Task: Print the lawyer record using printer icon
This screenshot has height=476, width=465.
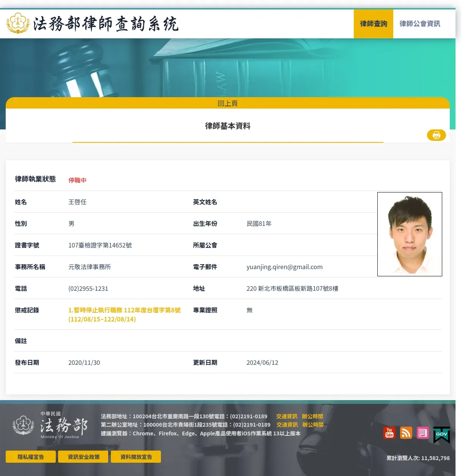Action: coord(436,135)
